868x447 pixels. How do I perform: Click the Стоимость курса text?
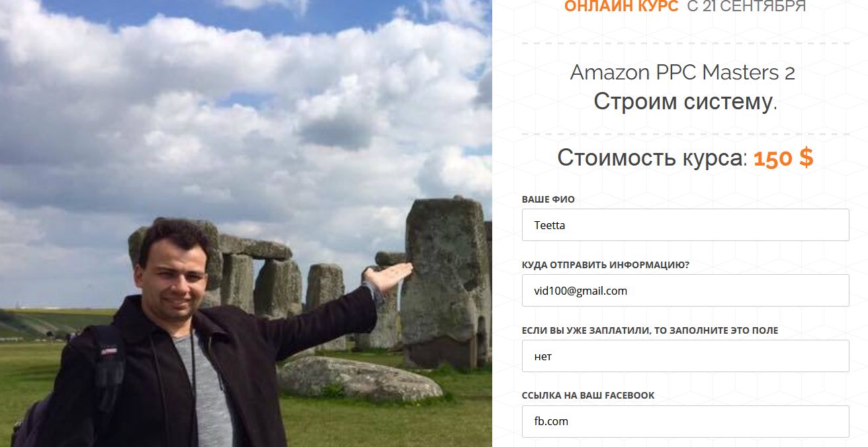[x=652, y=158]
